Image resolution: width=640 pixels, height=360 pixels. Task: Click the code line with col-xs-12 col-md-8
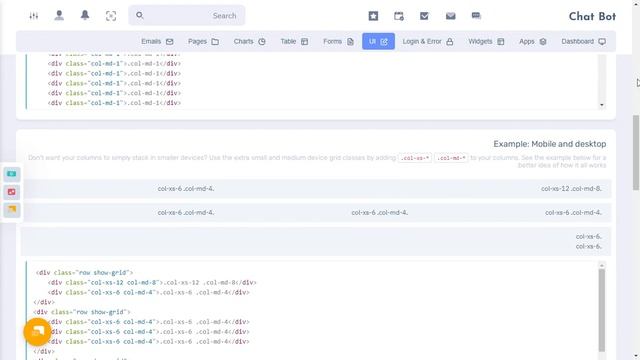152,282
